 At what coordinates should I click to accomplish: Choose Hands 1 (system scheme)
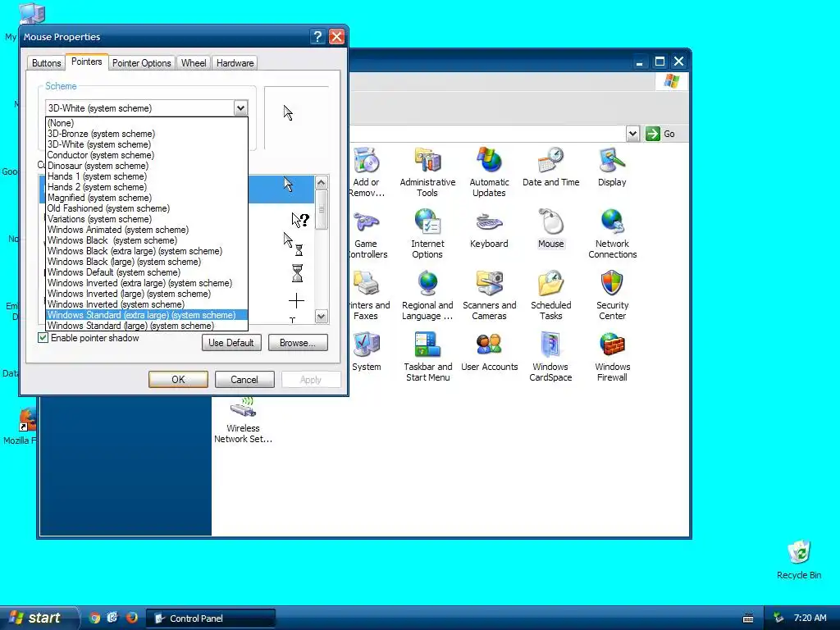click(146, 177)
